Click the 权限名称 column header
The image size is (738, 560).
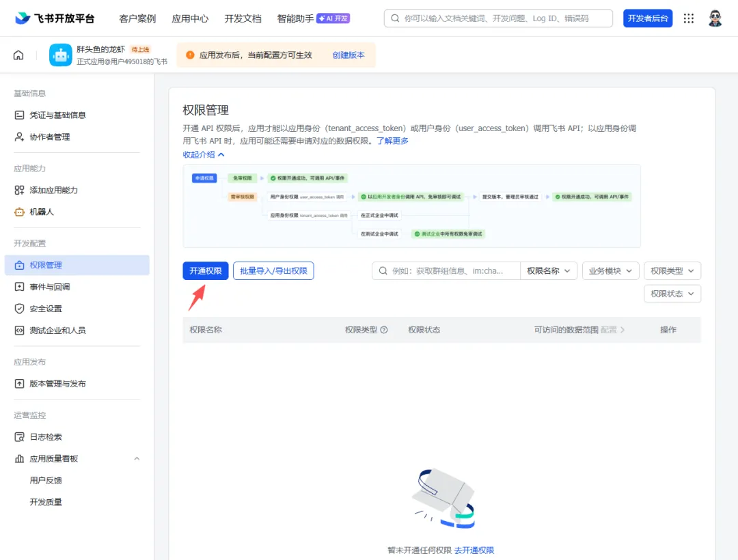click(206, 330)
